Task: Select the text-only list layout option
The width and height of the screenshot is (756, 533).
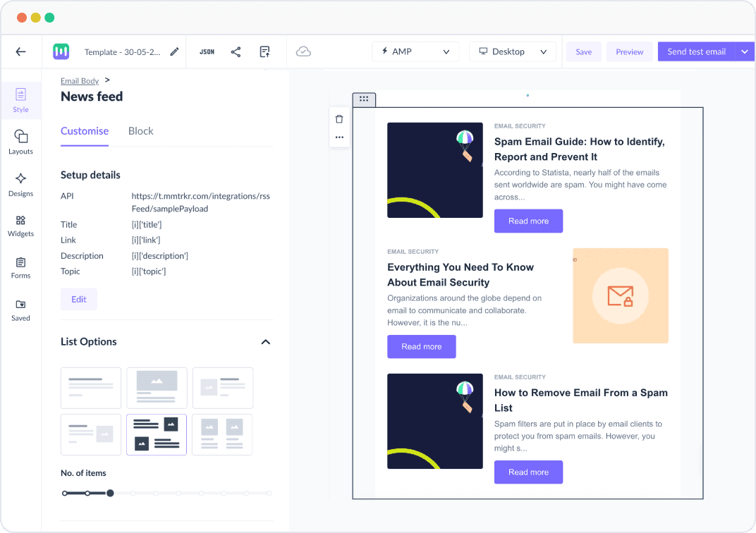Action: click(91, 388)
